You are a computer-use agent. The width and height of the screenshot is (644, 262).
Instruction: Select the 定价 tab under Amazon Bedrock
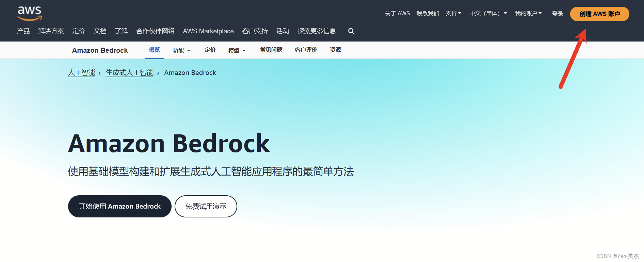click(210, 50)
